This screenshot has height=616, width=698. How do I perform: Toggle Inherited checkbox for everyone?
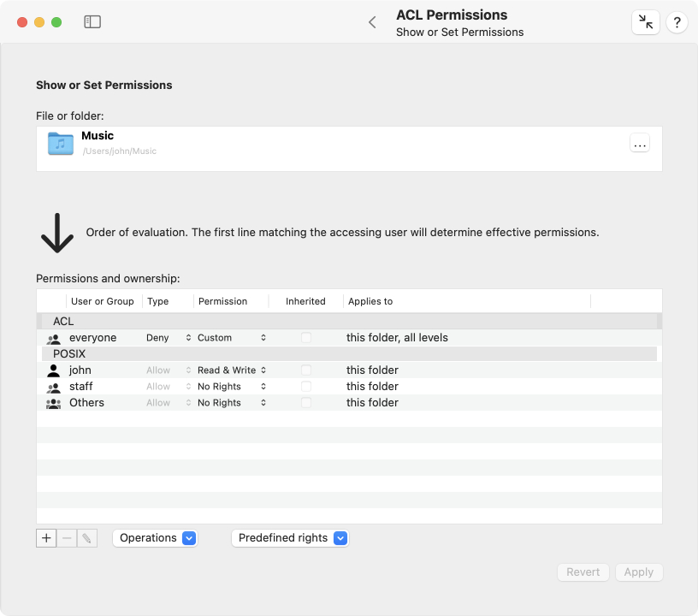click(x=306, y=337)
